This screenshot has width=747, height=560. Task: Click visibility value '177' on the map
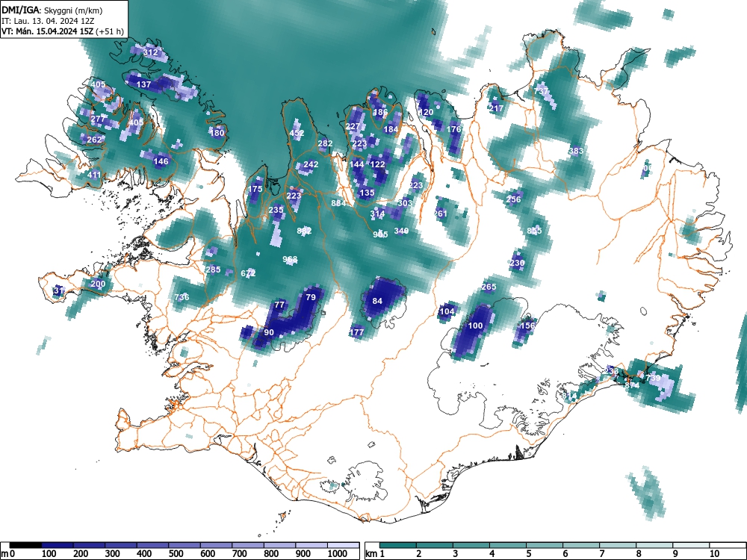tap(357, 332)
